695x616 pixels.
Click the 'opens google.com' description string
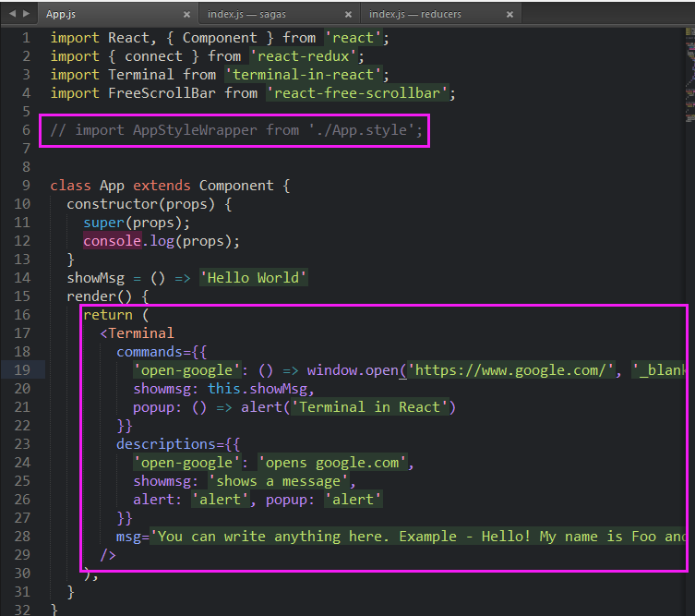point(332,463)
